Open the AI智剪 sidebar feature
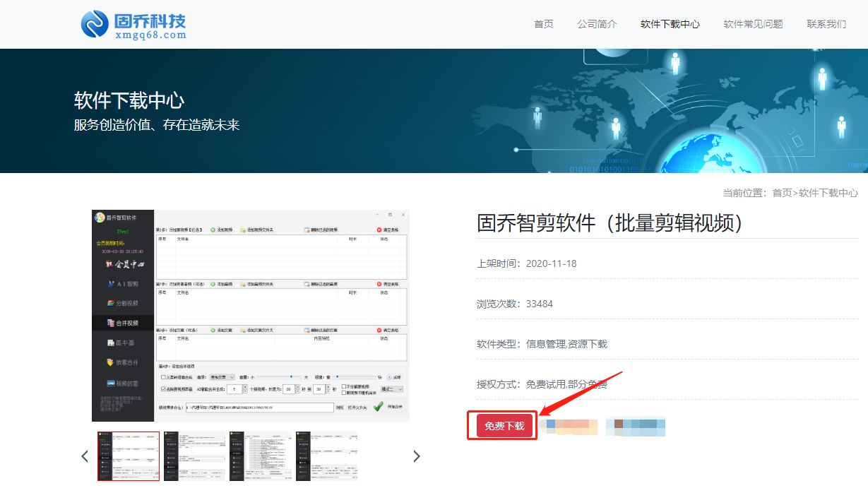Screen dimensions: 868x493 click(x=123, y=284)
